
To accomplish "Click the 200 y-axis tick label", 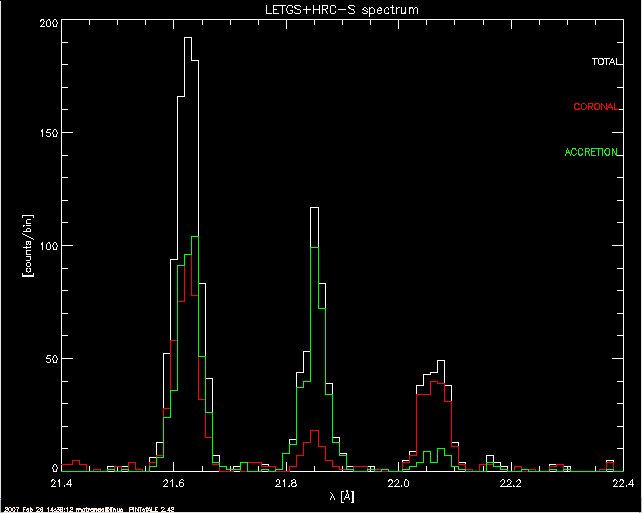I will click(46, 22).
